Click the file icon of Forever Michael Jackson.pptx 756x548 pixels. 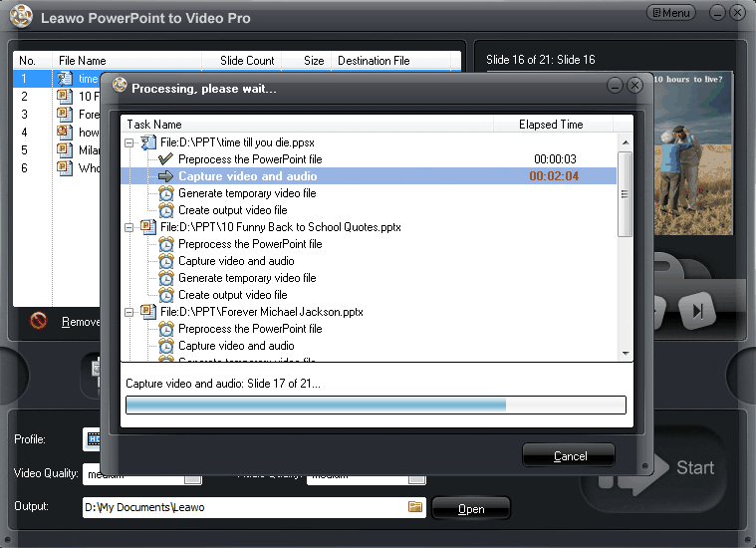[x=147, y=312]
